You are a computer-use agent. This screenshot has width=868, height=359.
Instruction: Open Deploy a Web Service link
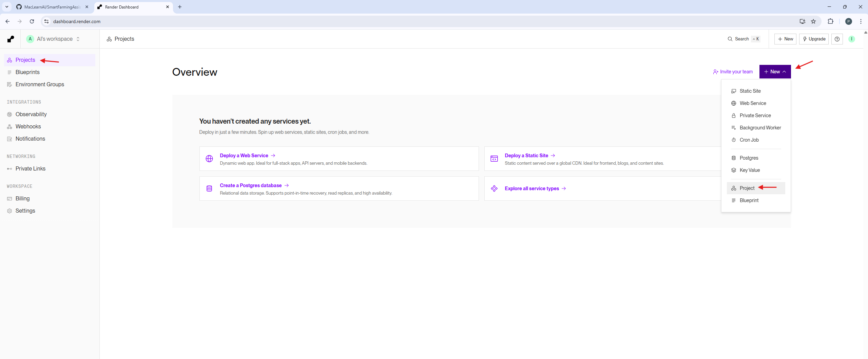coord(244,156)
